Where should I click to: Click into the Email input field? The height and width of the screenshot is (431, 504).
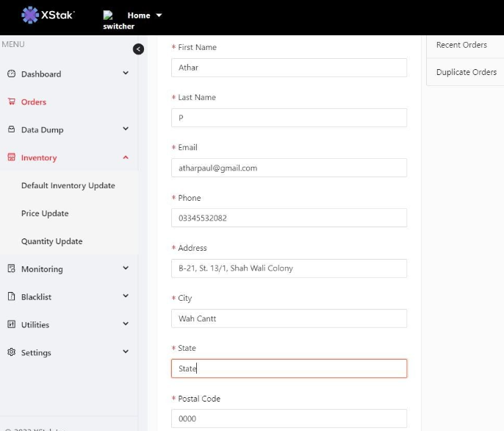(289, 168)
